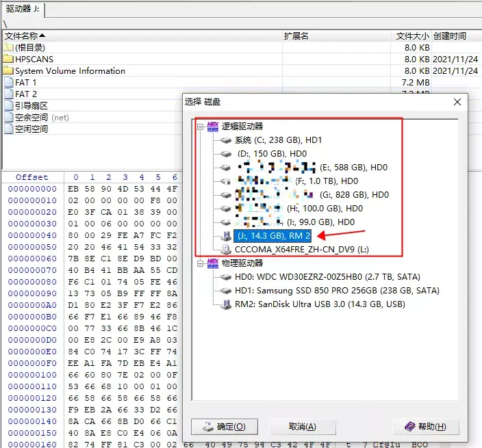Select (G:, 828 GB), HD0 drive
This screenshot has height=448, width=482.
pos(312,195)
